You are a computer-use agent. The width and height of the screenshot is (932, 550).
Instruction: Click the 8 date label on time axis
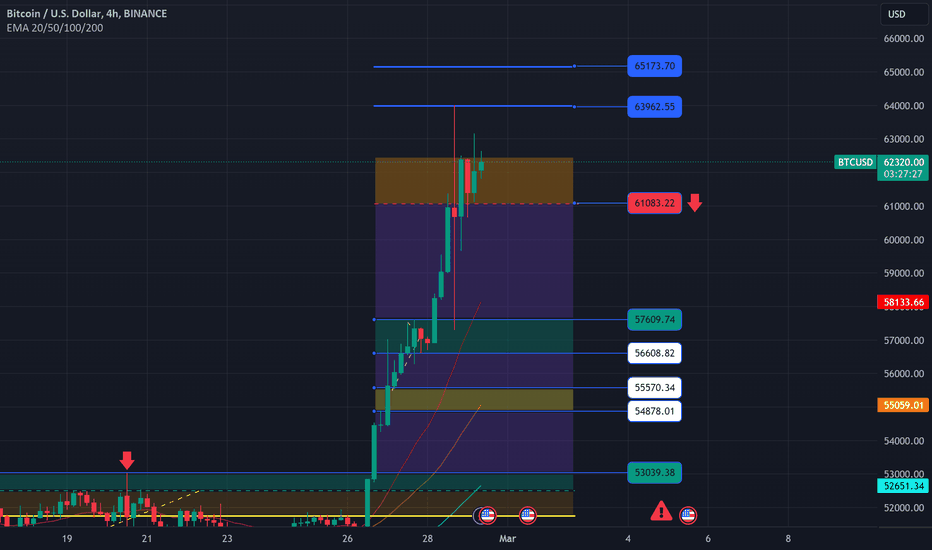coord(788,539)
